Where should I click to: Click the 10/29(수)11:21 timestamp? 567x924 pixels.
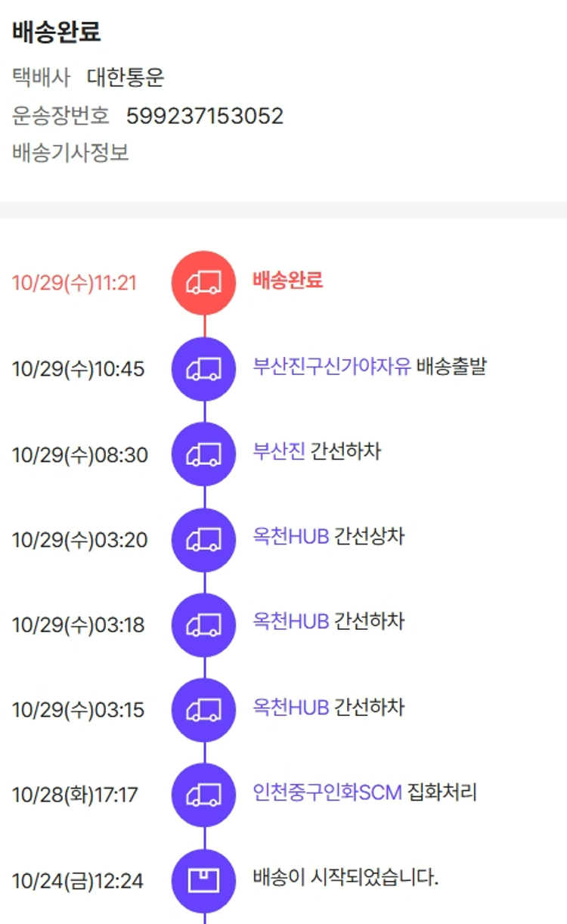[x=74, y=284]
